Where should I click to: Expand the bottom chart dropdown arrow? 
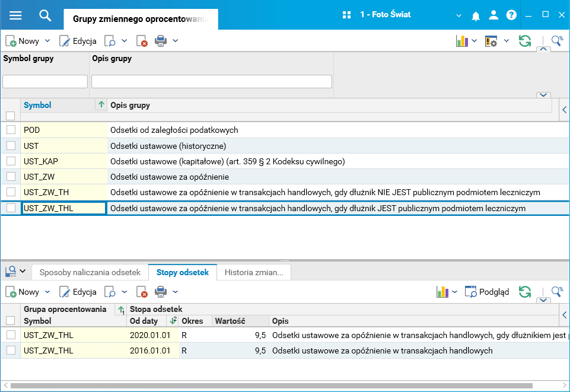[454, 292]
